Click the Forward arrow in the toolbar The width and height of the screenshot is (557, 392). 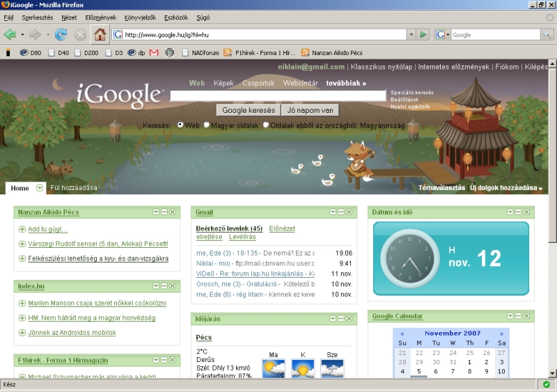(x=36, y=35)
